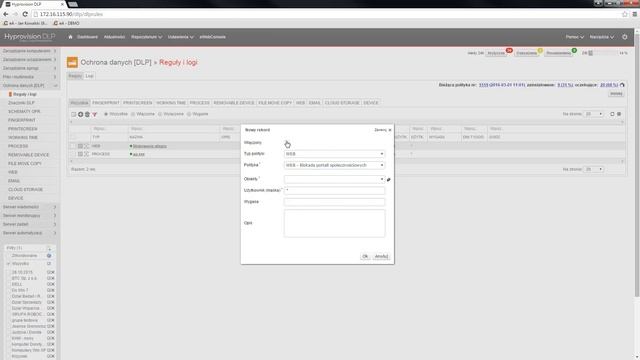Click Anuluj in the Nowy rekord dialog
Screen dimensions: 640x360
pos(381,256)
